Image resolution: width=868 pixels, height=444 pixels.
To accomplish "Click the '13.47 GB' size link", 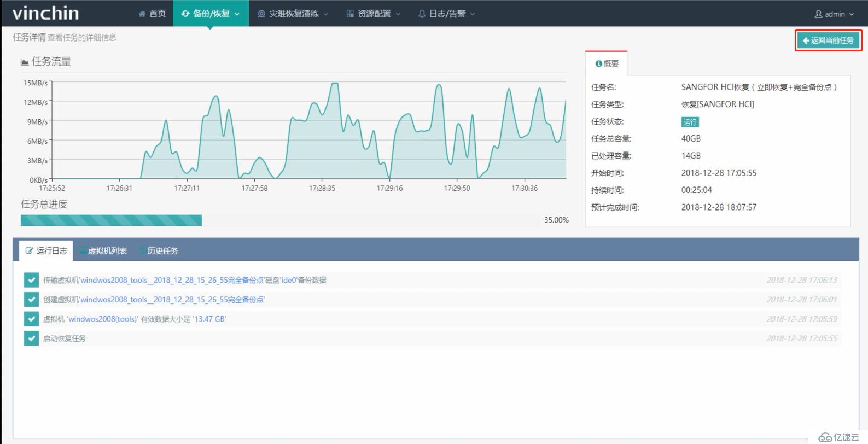I will click(209, 319).
